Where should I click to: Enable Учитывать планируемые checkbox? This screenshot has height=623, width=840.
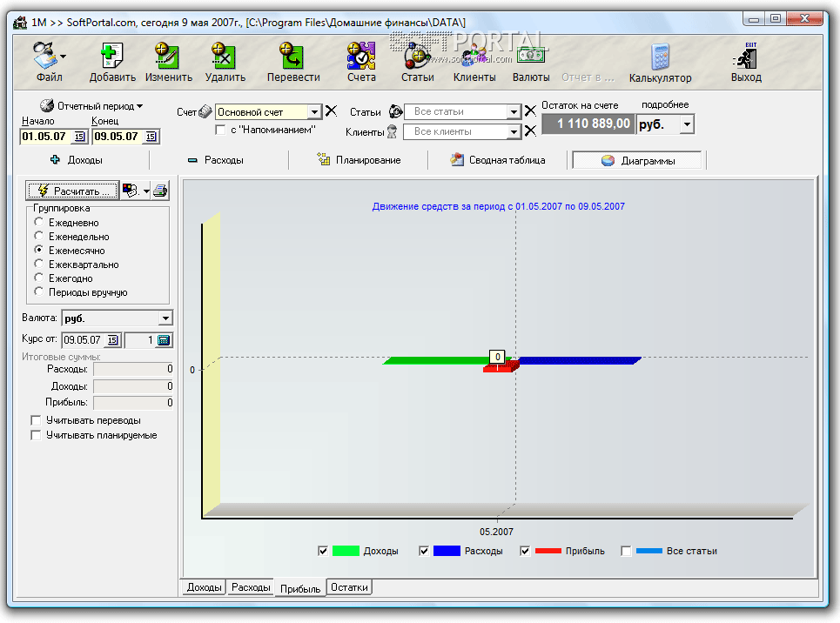(x=36, y=436)
